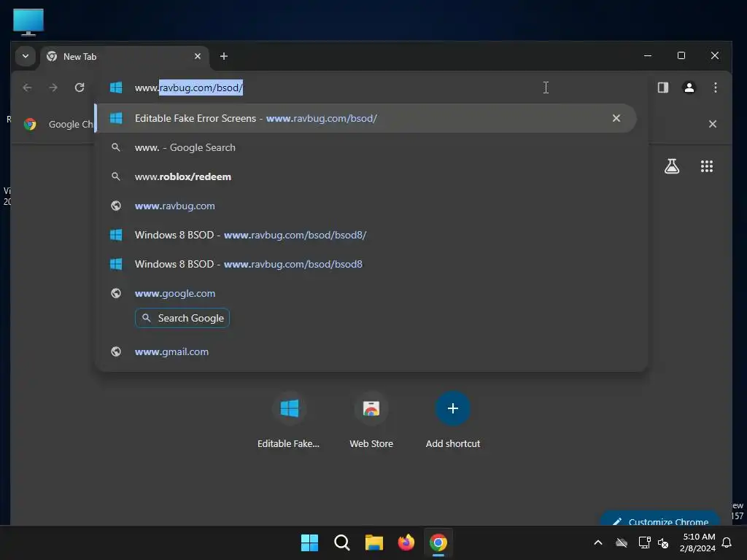Open the Google apps grid icon

click(x=706, y=166)
